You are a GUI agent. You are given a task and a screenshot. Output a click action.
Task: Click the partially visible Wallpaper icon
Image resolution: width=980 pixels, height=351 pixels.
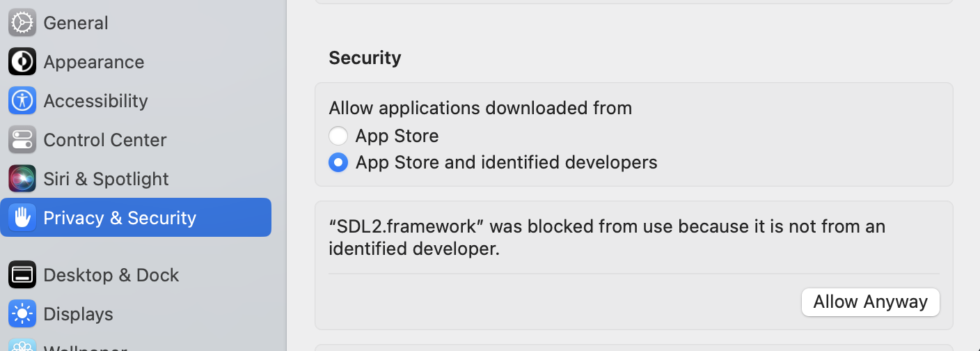pyautogui.click(x=22, y=345)
